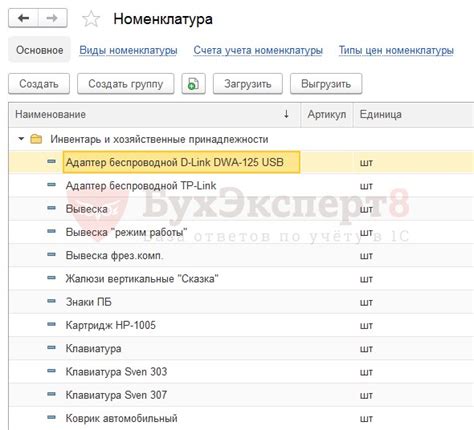Collapse the Инвентарь и хозяйственные принадлежности group
Image resolution: width=474 pixels, height=430 pixels.
[x=21, y=139]
